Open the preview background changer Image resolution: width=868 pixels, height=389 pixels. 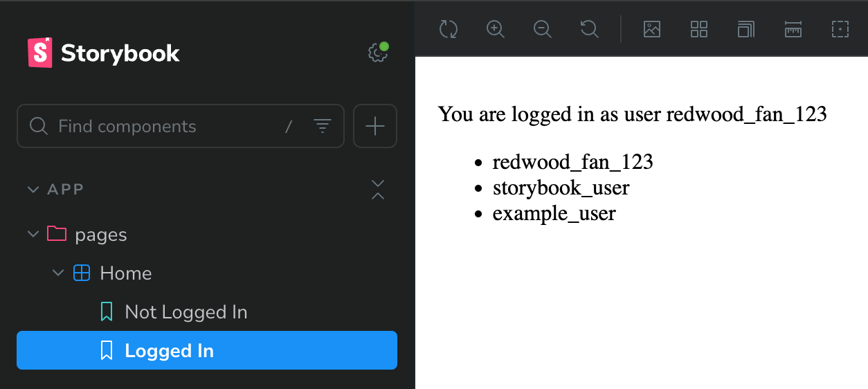coord(652,29)
